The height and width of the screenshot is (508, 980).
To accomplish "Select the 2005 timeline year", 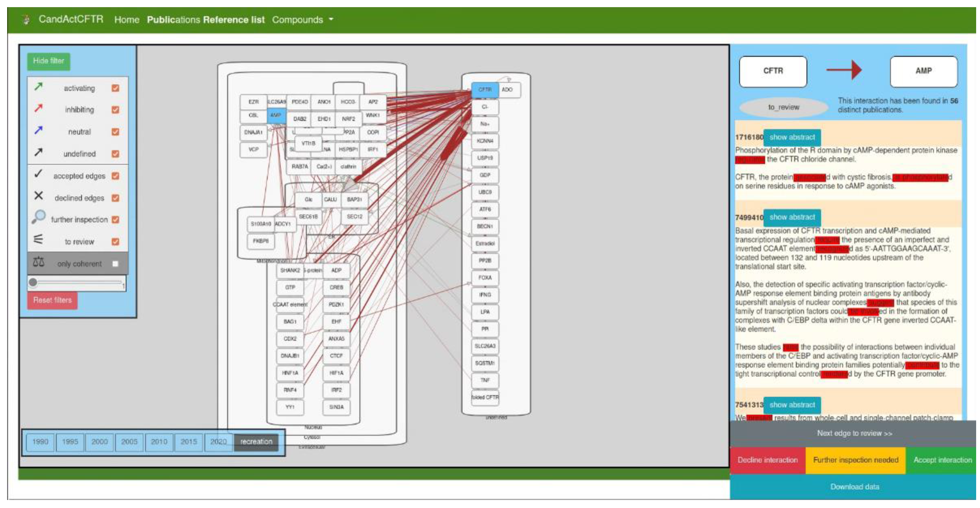I will coord(129,442).
